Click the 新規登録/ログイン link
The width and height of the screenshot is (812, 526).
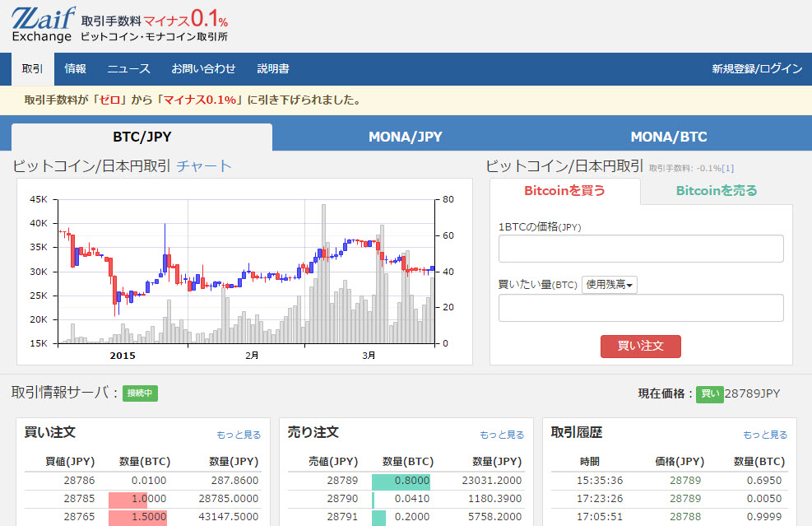(x=757, y=69)
